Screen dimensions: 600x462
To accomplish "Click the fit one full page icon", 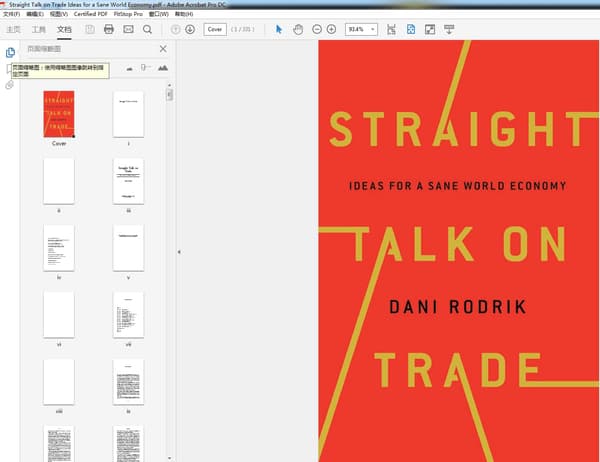I will (411, 29).
